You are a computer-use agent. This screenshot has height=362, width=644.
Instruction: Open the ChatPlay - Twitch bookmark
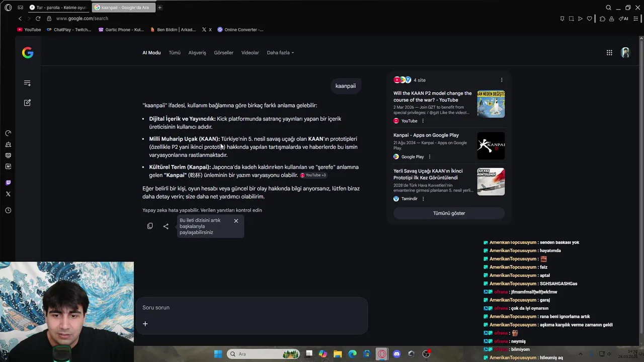point(69,30)
